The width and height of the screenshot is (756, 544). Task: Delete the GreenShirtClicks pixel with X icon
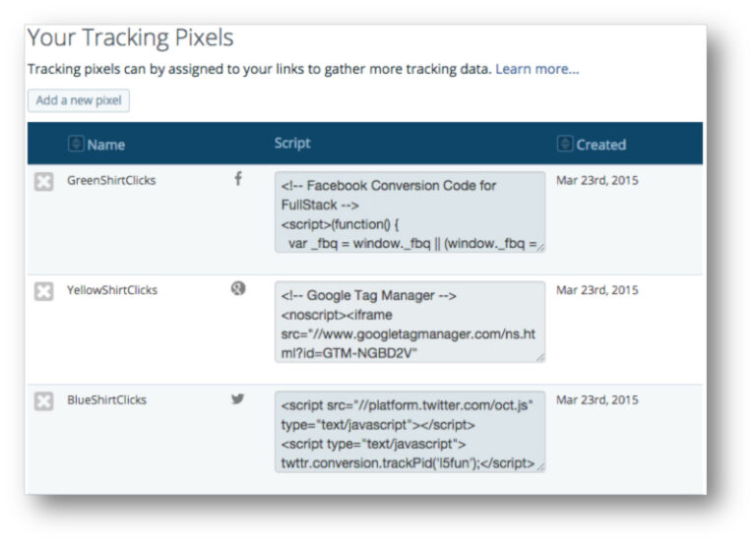click(x=44, y=182)
